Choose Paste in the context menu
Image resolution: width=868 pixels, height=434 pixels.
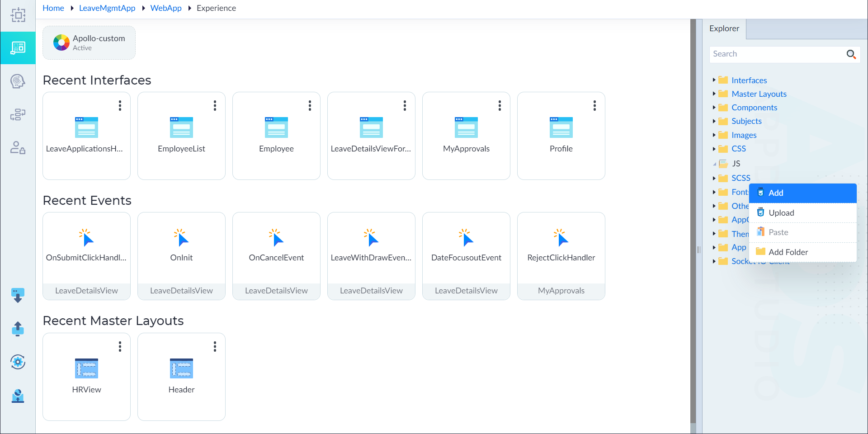(803, 232)
